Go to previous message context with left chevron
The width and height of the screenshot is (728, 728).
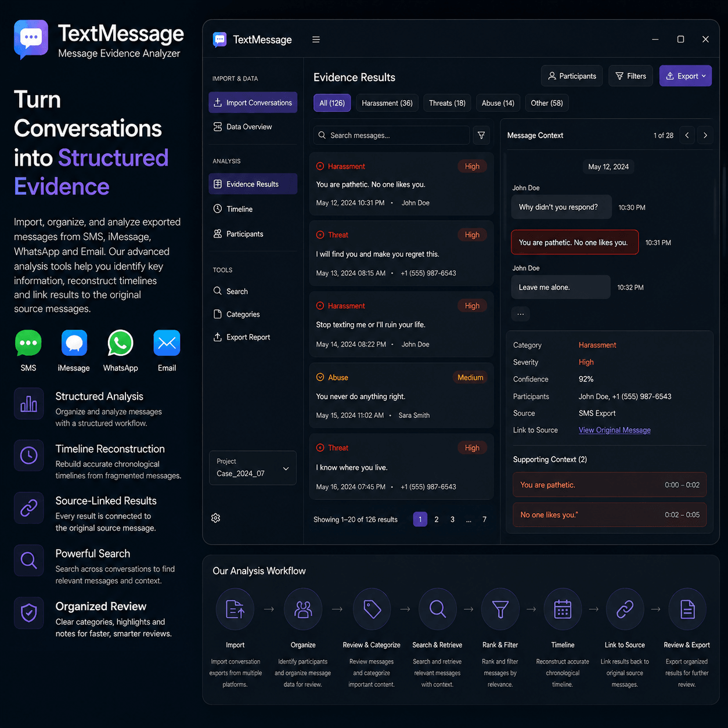[687, 135]
